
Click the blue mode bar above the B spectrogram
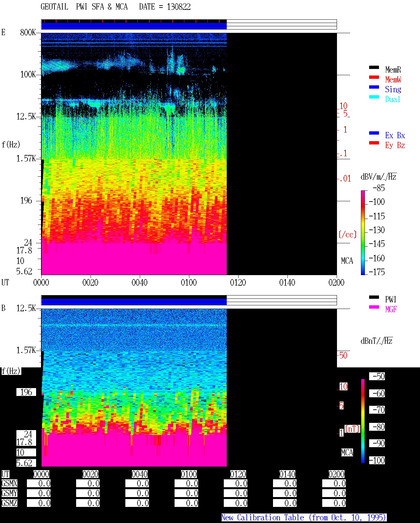pyautogui.click(x=134, y=302)
